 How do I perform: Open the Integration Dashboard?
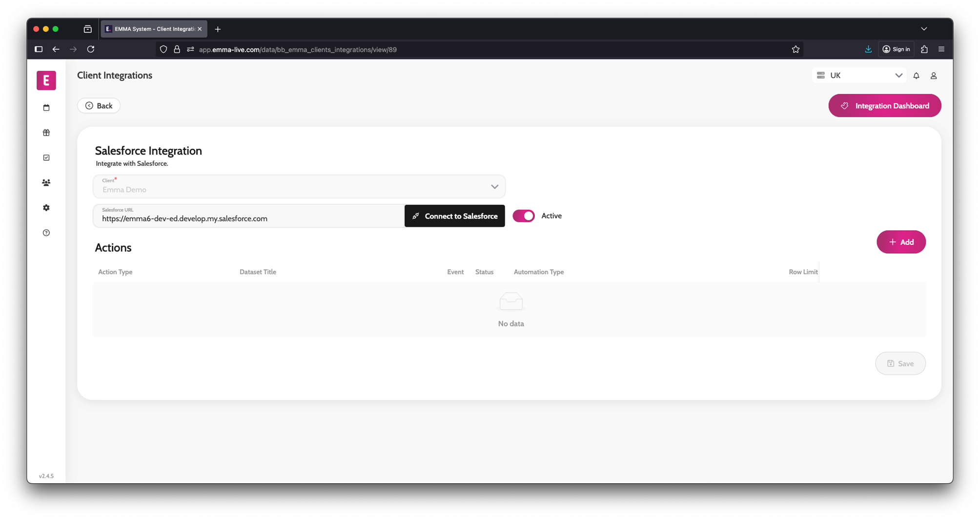click(x=884, y=106)
